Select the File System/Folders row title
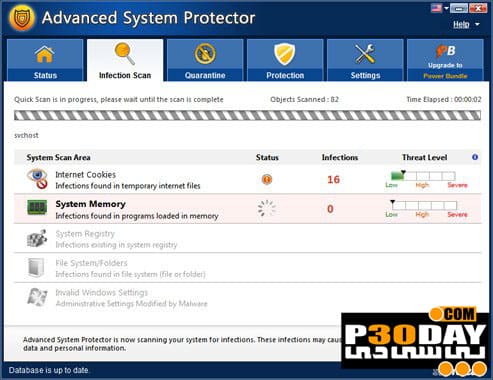The width and height of the screenshot is (493, 380). [91, 263]
